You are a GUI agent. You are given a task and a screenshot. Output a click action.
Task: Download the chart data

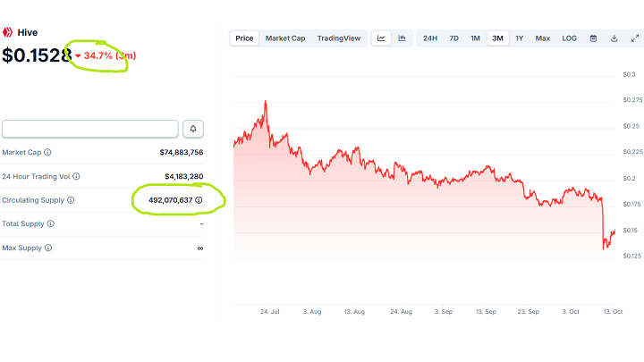tap(614, 38)
